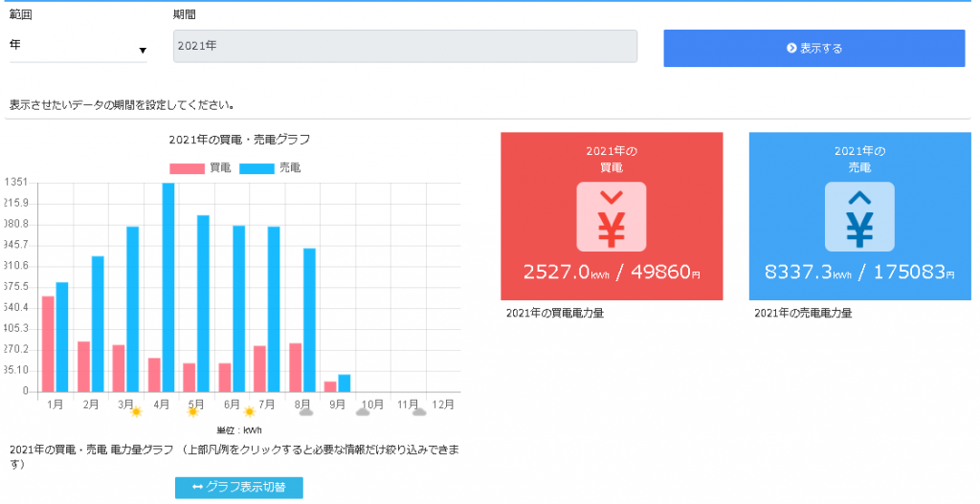Toggle the 売電 legend swatch

[256, 168]
